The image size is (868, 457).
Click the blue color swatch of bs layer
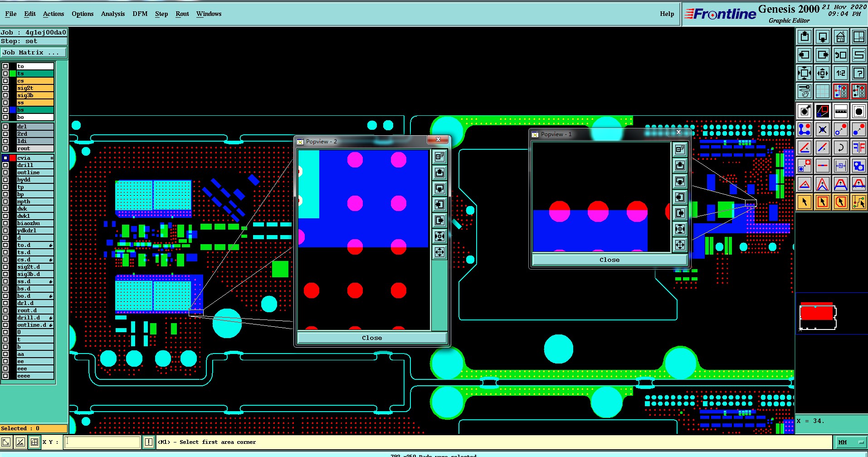coord(13,110)
